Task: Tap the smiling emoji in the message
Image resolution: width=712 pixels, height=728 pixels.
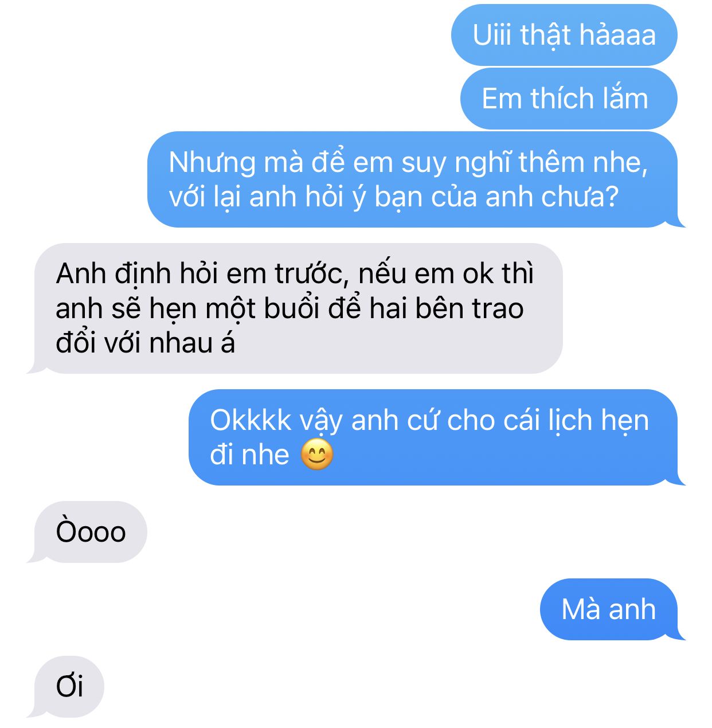Action: [x=317, y=455]
